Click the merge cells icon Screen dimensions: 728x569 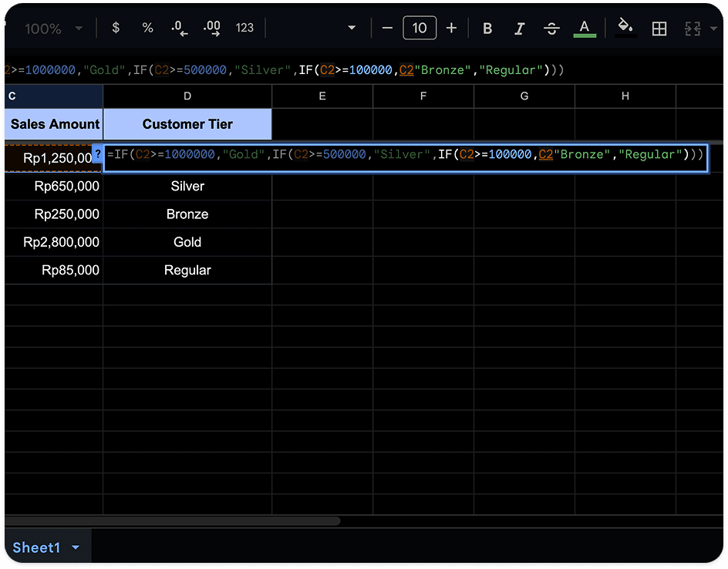tap(693, 29)
